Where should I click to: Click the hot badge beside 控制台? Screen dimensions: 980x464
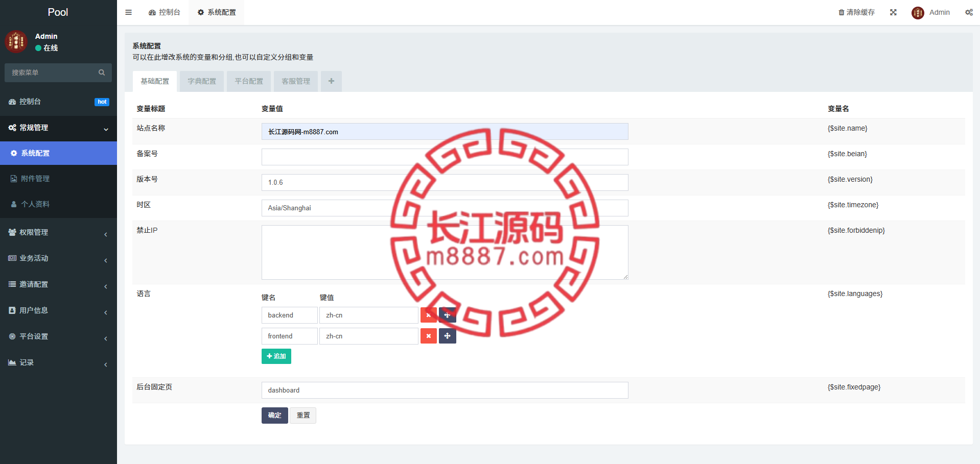[102, 102]
